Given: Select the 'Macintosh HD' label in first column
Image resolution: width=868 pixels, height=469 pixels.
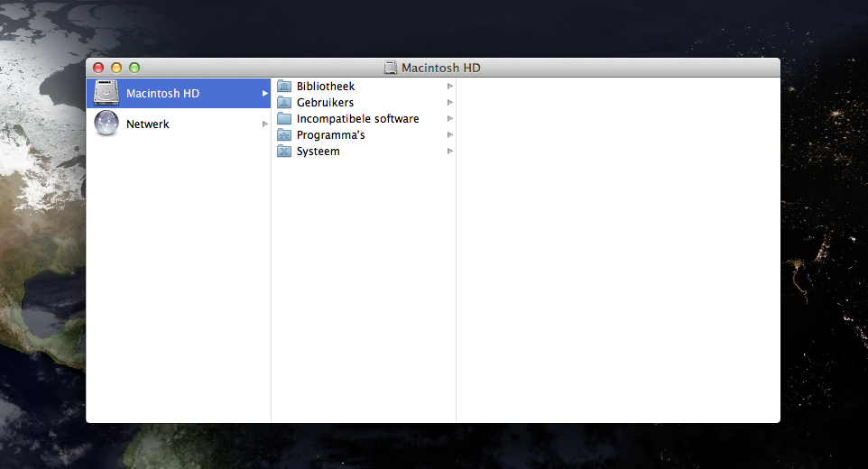Looking at the screenshot, I should pos(162,94).
